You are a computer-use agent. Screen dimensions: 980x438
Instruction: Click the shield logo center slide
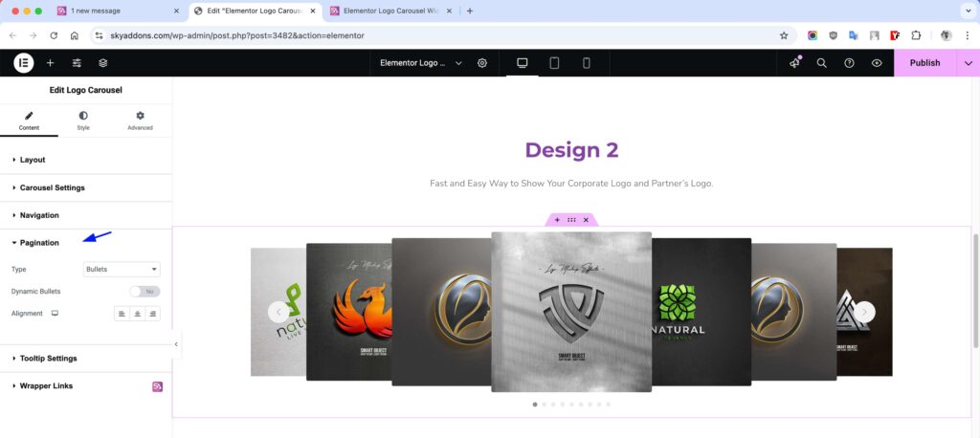click(x=571, y=312)
